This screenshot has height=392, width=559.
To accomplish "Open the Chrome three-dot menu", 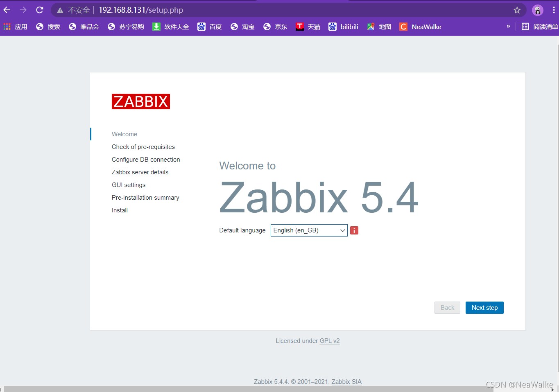I will coord(554,10).
